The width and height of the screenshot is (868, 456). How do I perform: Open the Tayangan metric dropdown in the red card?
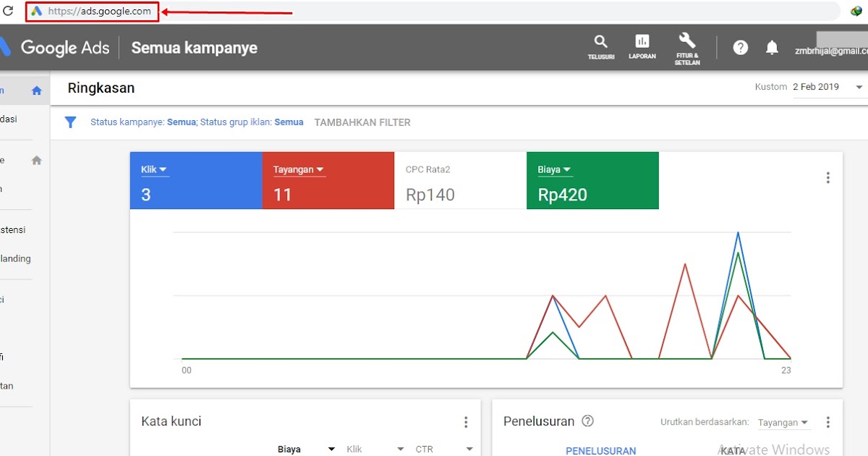[299, 170]
